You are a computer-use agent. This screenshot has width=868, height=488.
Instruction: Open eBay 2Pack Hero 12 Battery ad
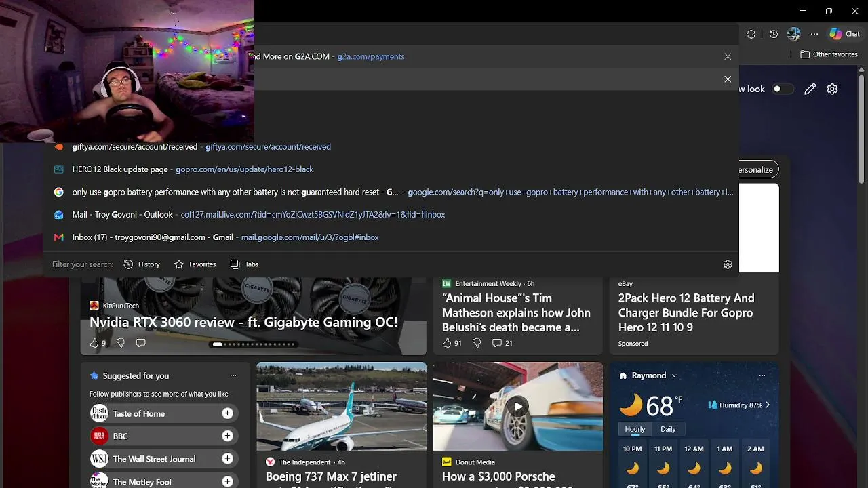point(686,312)
